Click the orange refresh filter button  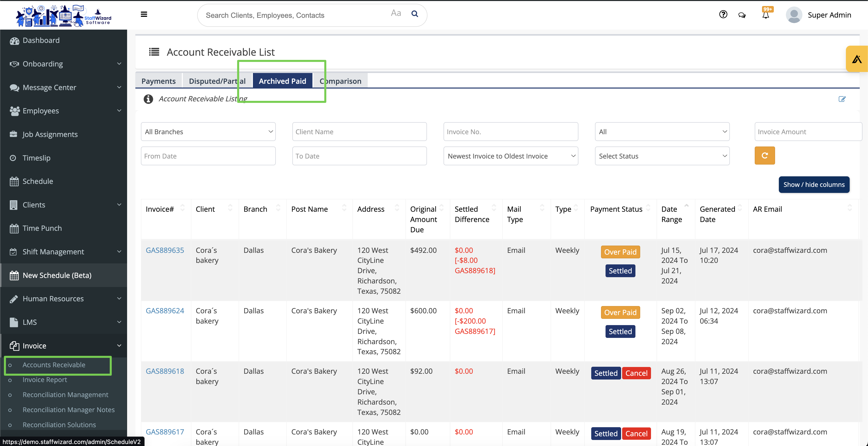(765, 156)
